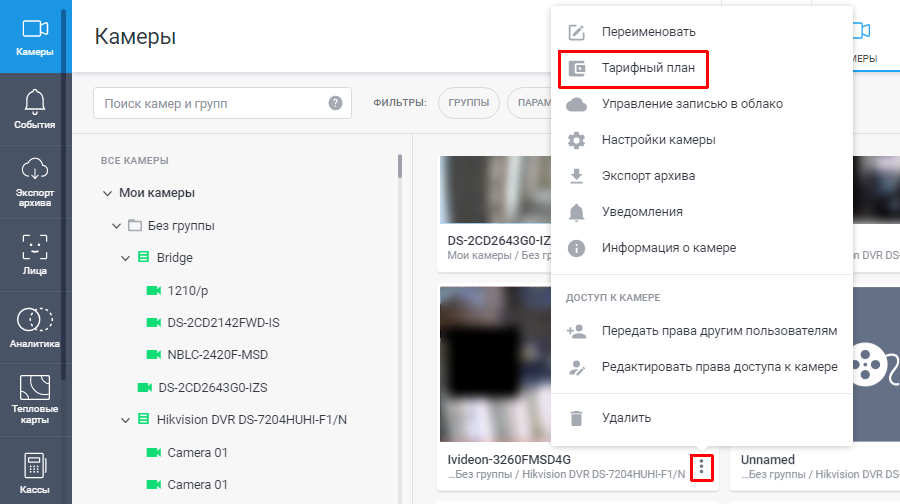Collapse the Без группы folder
Viewport: 900px width, 504px height.
(x=116, y=226)
